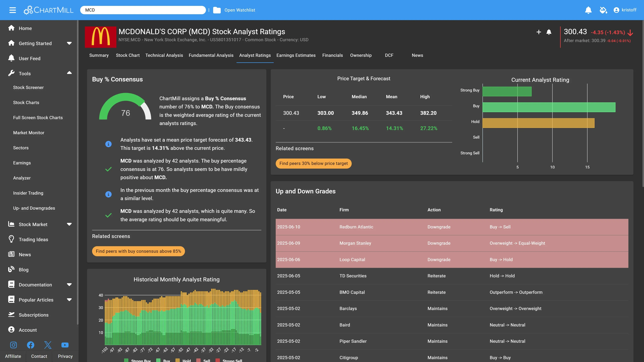
Task: Click the McDonald's logo thumbnail
Action: tap(100, 37)
